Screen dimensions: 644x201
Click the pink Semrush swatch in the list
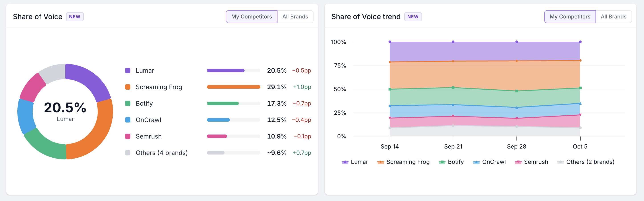pyautogui.click(x=128, y=136)
